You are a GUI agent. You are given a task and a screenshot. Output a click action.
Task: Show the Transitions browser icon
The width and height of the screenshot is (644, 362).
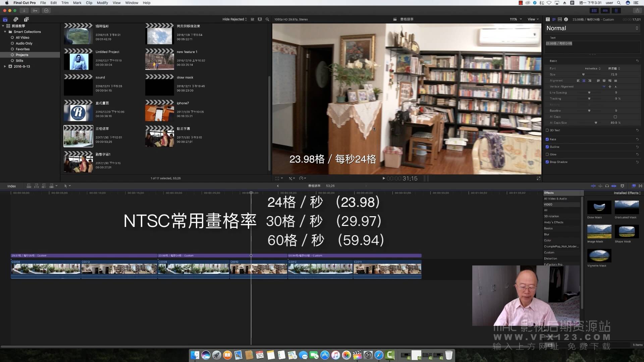pyautogui.click(x=640, y=186)
